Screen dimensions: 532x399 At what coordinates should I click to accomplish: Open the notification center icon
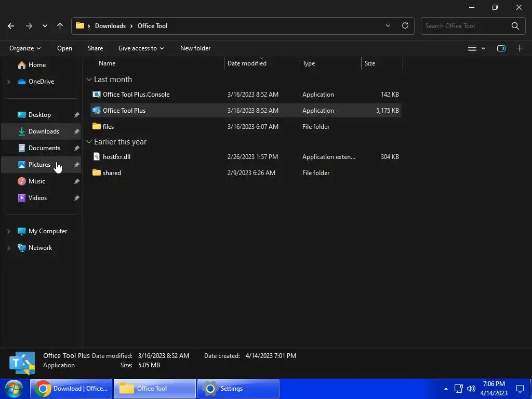click(x=520, y=389)
